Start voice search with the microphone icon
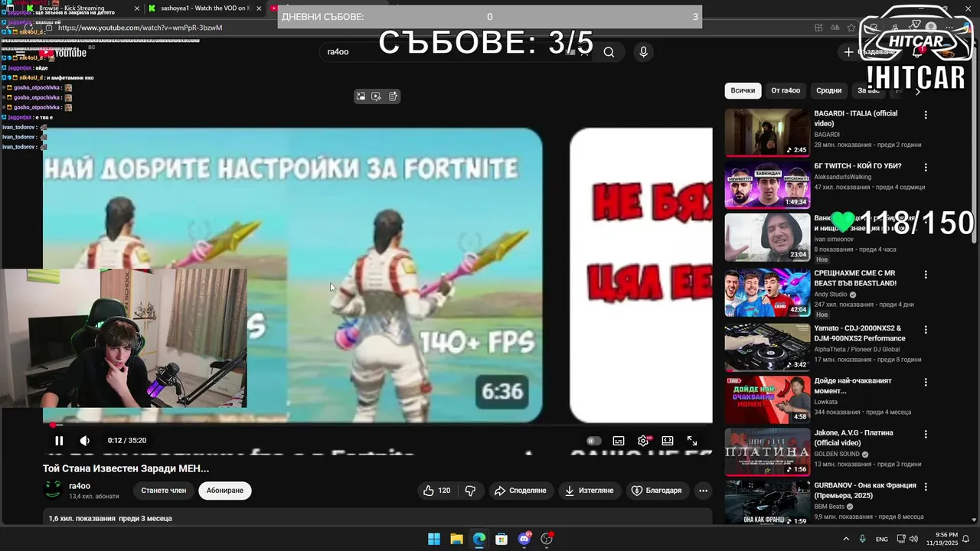Image resolution: width=980 pixels, height=551 pixels. point(643,52)
